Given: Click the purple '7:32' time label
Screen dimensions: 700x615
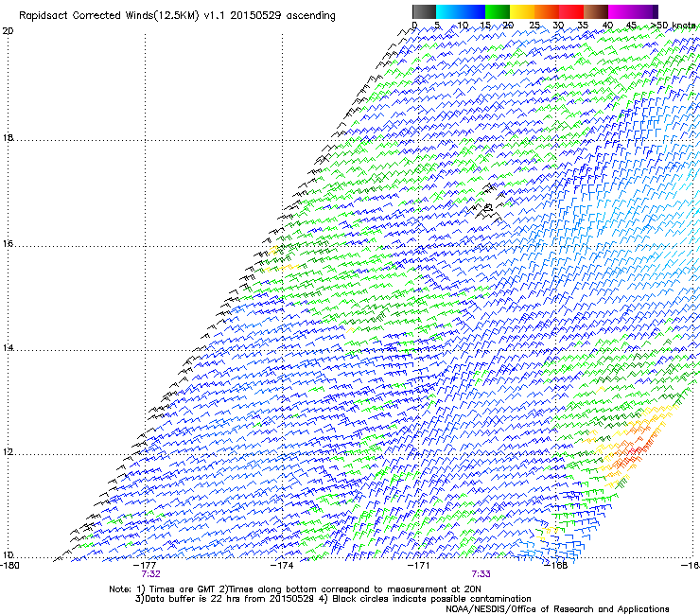Looking at the screenshot, I should click(151, 574).
